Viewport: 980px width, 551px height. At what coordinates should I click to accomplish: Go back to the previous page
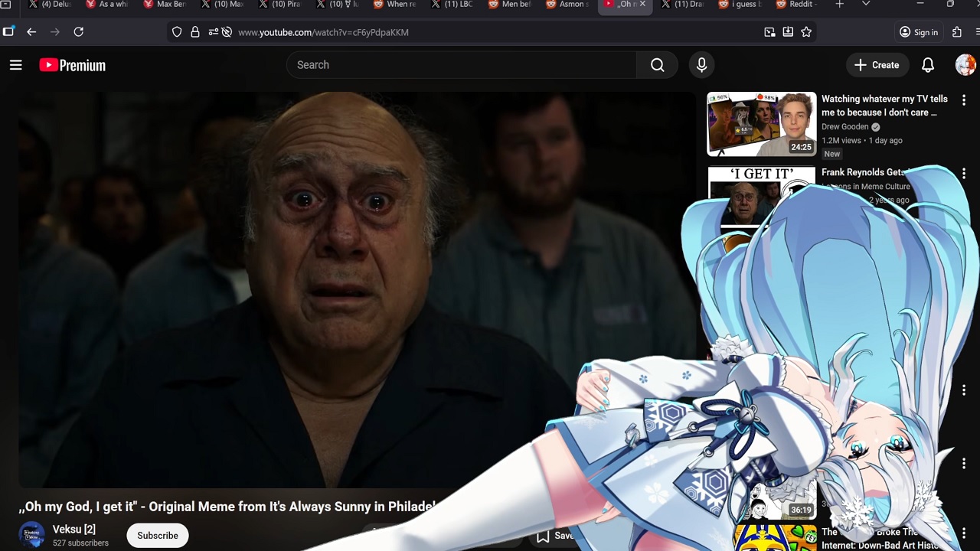(31, 32)
